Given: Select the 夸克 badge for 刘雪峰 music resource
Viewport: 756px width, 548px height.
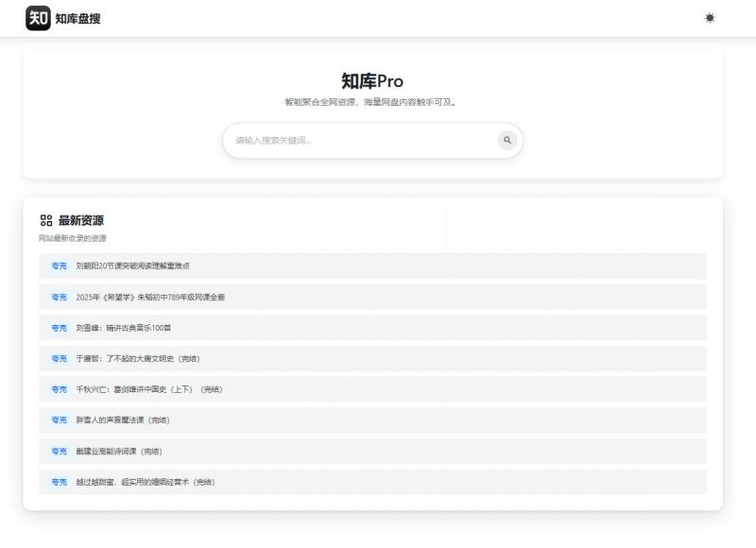Looking at the screenshot, I should [x=57, y=329].
